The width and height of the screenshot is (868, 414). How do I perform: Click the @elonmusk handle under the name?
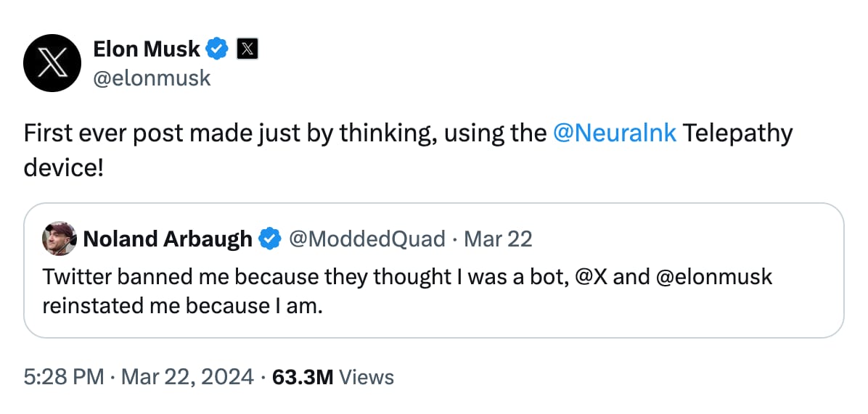coord(152,77)
